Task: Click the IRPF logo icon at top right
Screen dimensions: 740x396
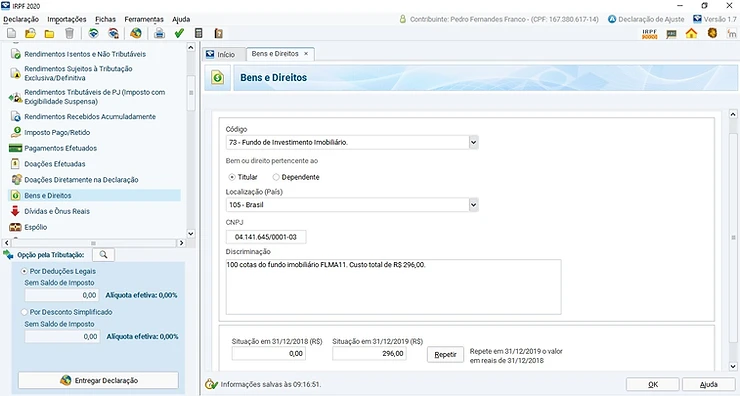Action: pyautogui.click(x=650, y=34)
